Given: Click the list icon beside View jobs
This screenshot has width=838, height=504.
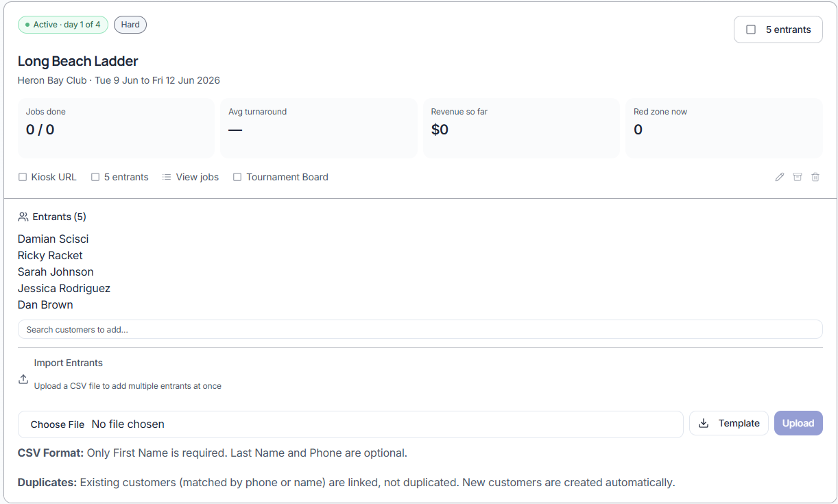Looking at the screenshot, I should pyautogui.click(x=167, y=177).
